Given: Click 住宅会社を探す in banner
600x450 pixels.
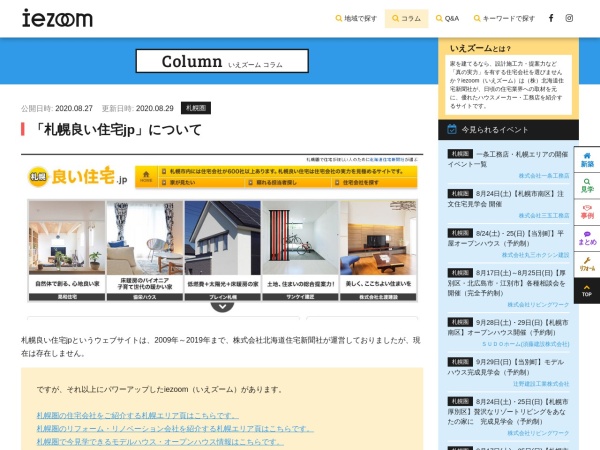Looking at the screenshot, I should coord(360,183).
